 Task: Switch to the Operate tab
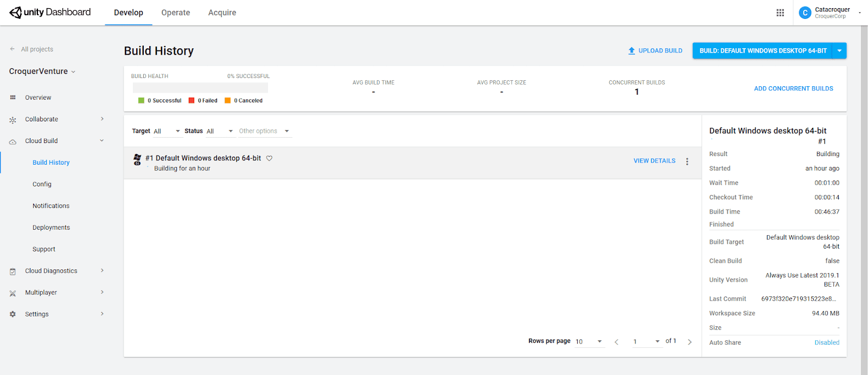coord(176,12)
